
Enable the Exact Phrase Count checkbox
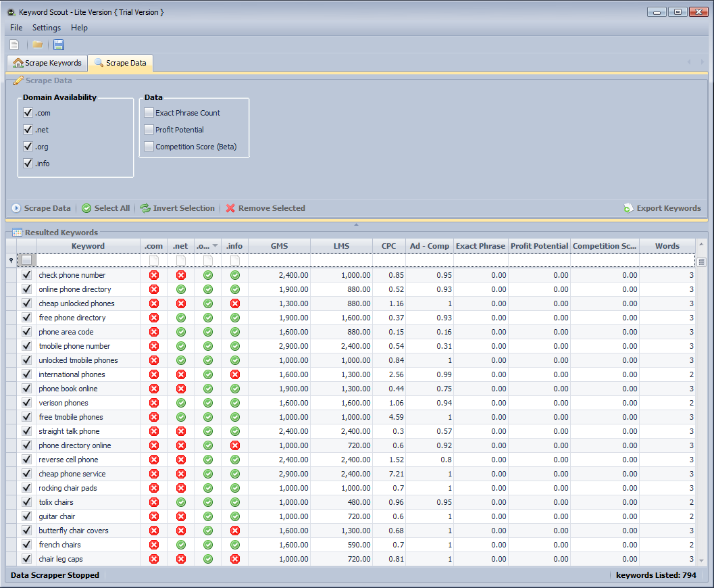click(x=149, y=113)
